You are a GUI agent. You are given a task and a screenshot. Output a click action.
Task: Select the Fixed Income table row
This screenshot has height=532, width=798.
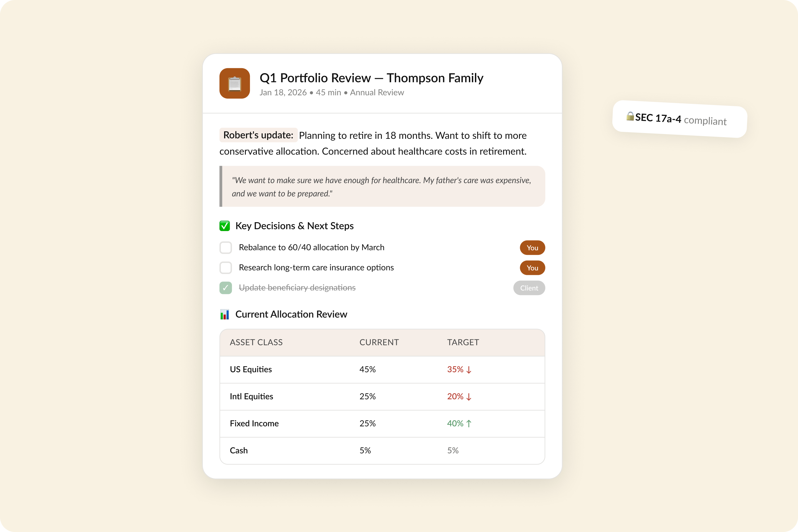(382, 423)
